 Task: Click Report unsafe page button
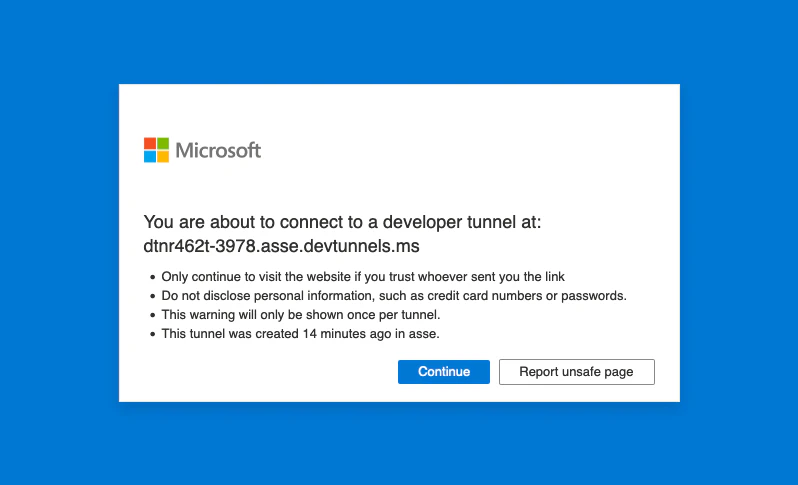(577, 372)
